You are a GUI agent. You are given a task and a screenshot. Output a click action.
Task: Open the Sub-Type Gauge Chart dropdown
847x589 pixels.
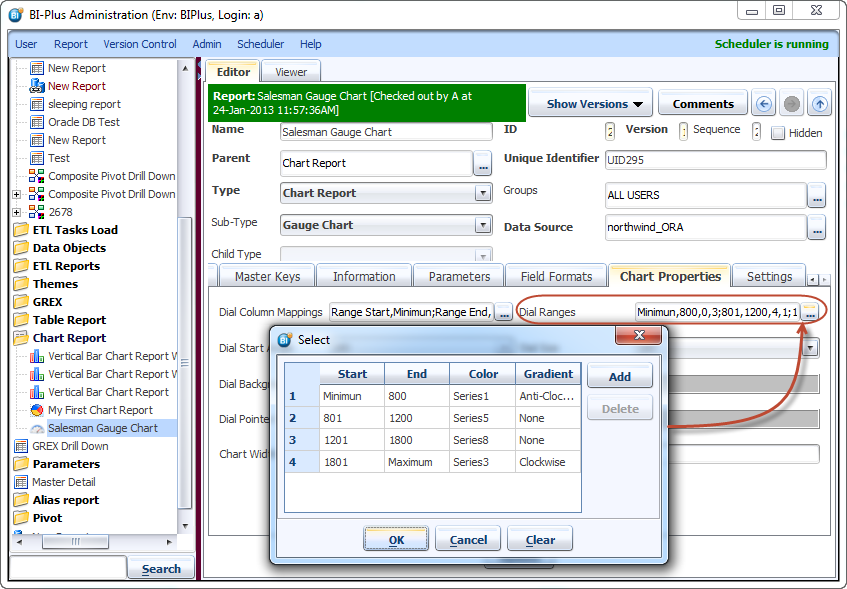[483, 226]
